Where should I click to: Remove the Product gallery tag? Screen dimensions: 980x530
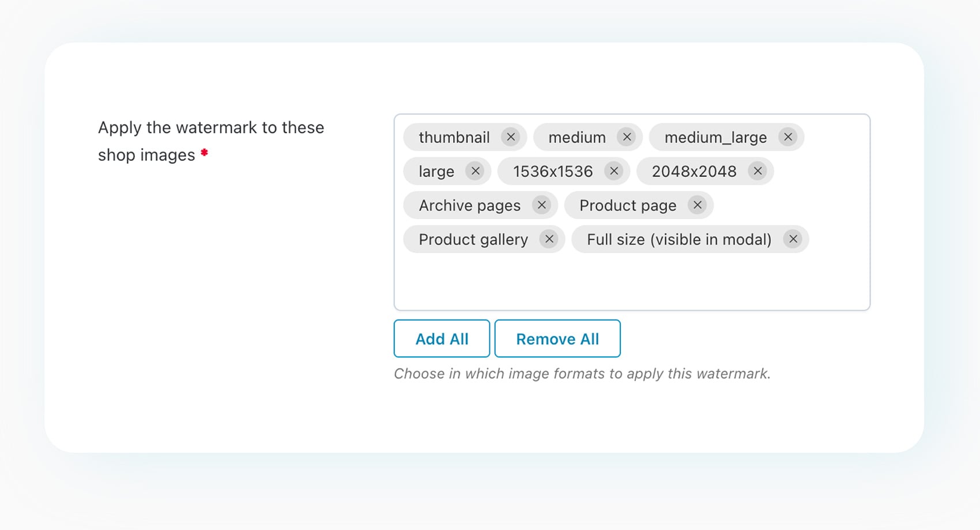549,239
